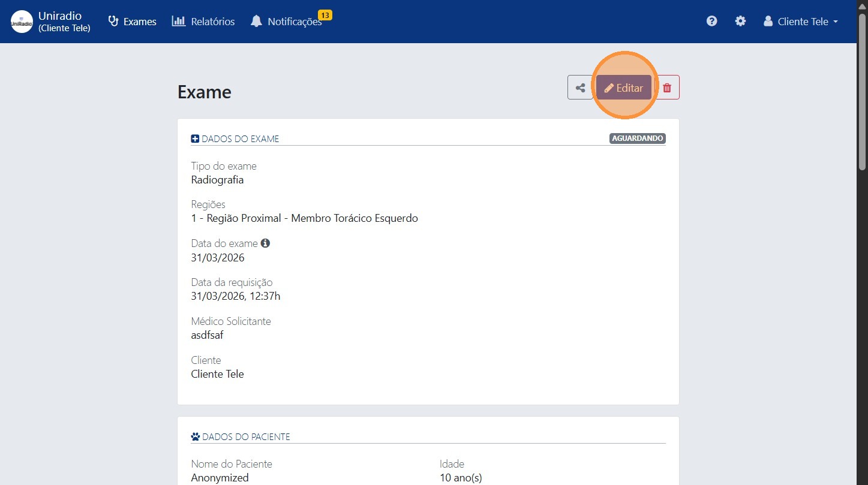Click the yellow 13 notification badge
Image resolution: width=868 pixels, height=485 pixels.
click(325, 15)
